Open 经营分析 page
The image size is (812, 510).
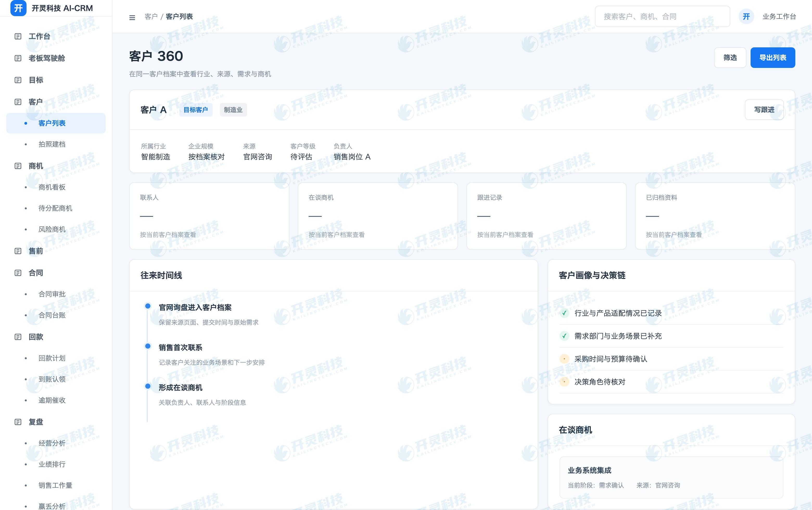coord(56,443)
